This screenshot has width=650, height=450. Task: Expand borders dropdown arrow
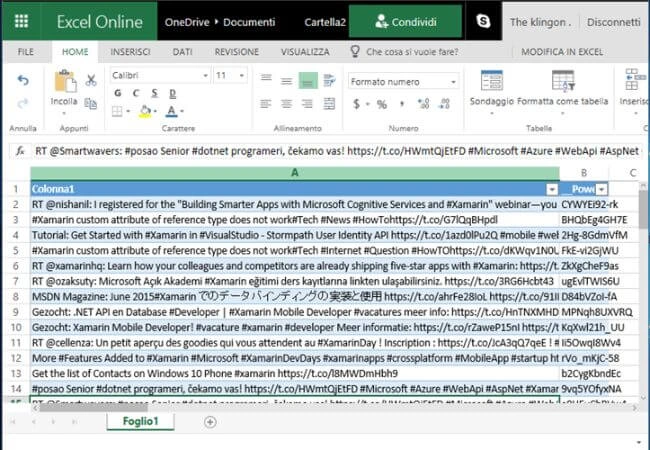[x=128, y=111]
